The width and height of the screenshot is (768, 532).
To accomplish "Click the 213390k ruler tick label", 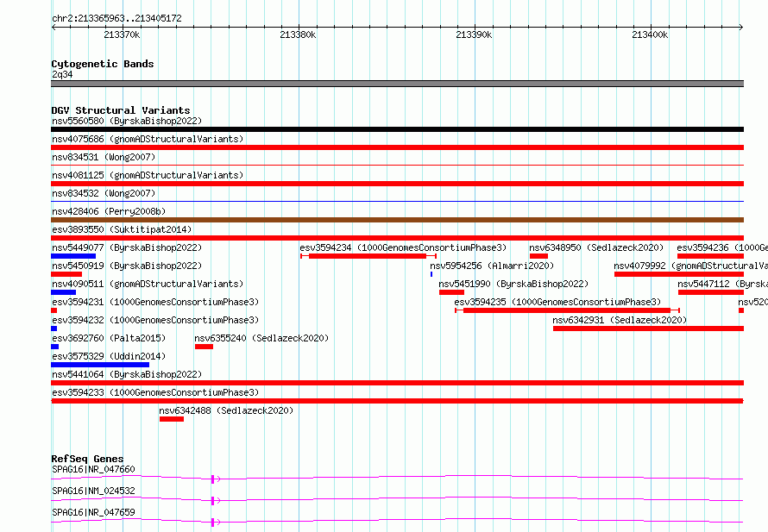I will pyautogui.click(x=474, y=34).
